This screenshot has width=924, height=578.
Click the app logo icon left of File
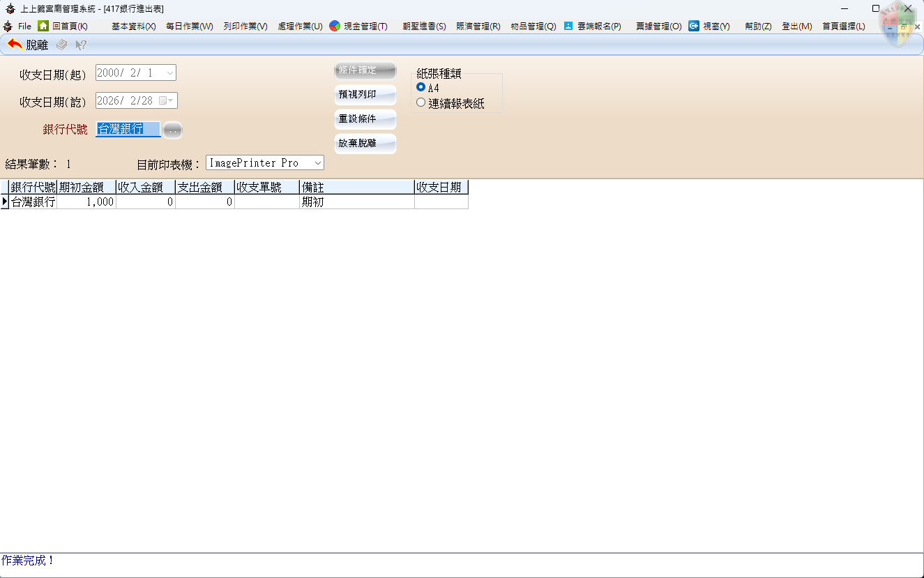[x=8, y=26]
